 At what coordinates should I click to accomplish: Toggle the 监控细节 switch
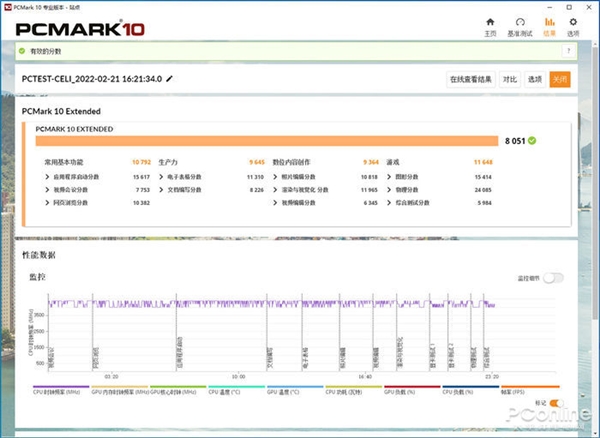point(553,278)
